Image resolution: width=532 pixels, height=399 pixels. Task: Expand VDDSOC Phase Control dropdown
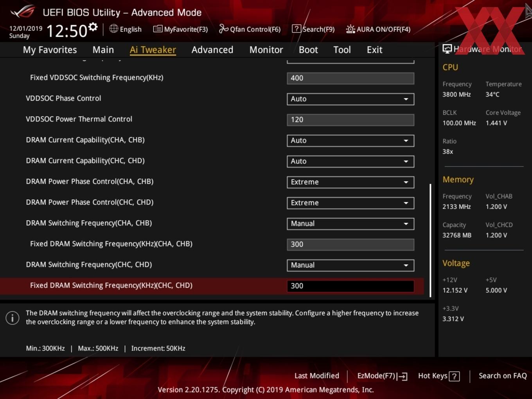pyautogui.click(x=350, y=99)
